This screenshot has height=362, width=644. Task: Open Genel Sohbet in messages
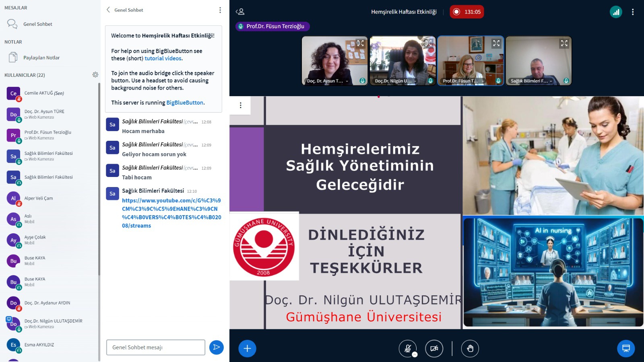(37, 24)
